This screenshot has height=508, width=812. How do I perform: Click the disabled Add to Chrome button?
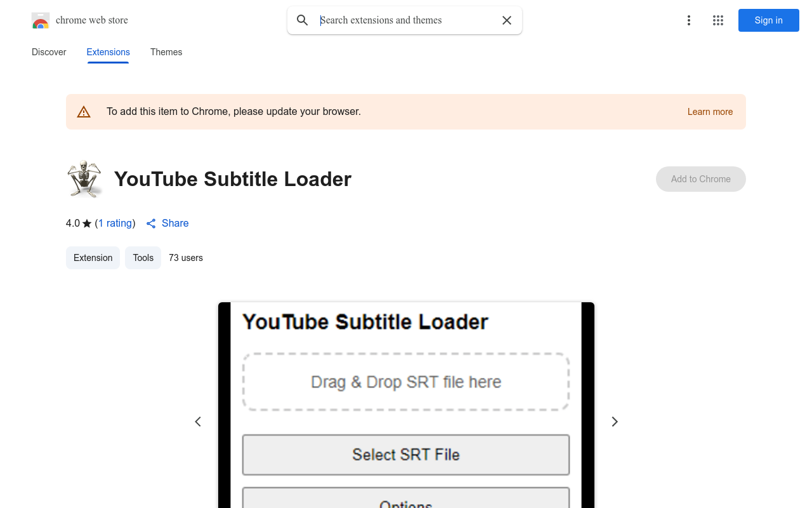tap(701, 179)
